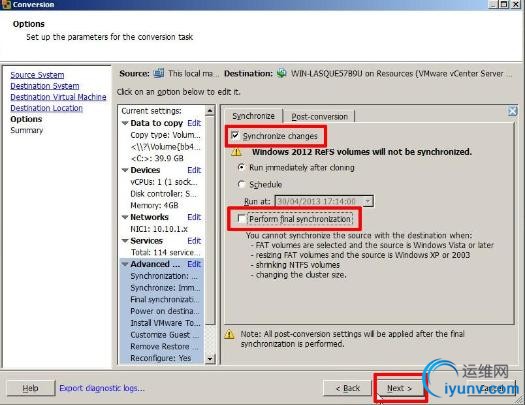
Task: Select the '<C:>: 39.9 GB' row
Action: click(157, 158)
